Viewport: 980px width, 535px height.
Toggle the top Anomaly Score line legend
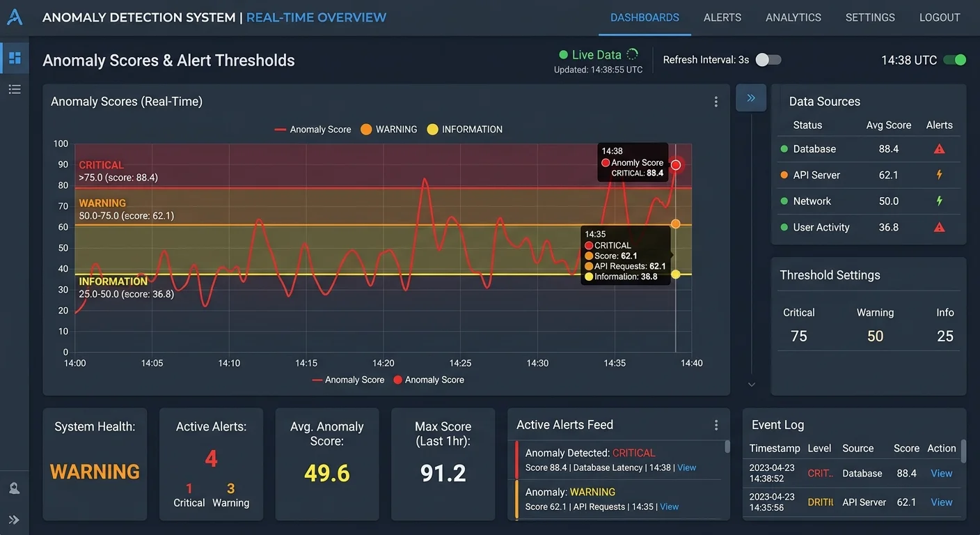pyautogui.click(x=313, y=130)
